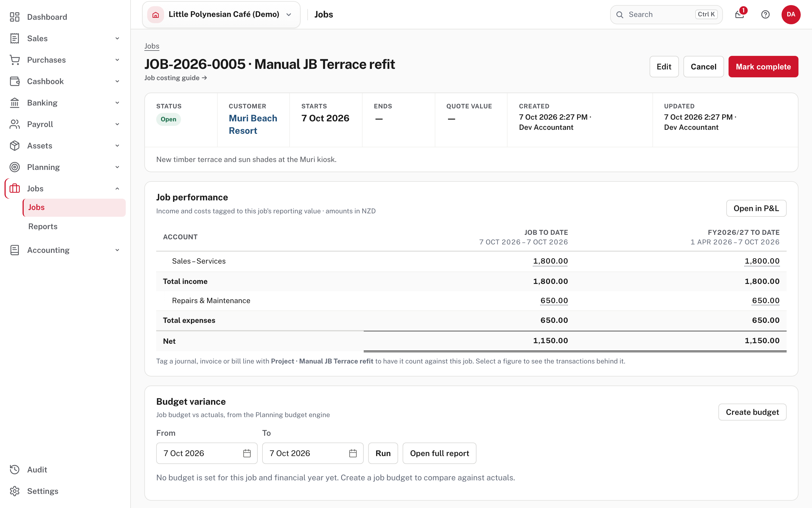The image size is (812, 508).
Task: Click the Cancel button
Action: 703,67
